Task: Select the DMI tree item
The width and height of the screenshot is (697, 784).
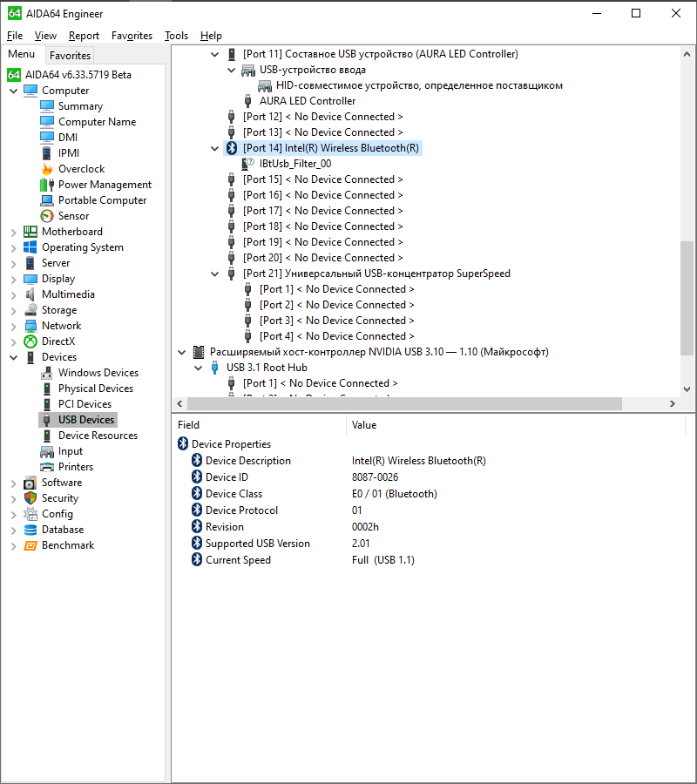Action: coord(68,138)
